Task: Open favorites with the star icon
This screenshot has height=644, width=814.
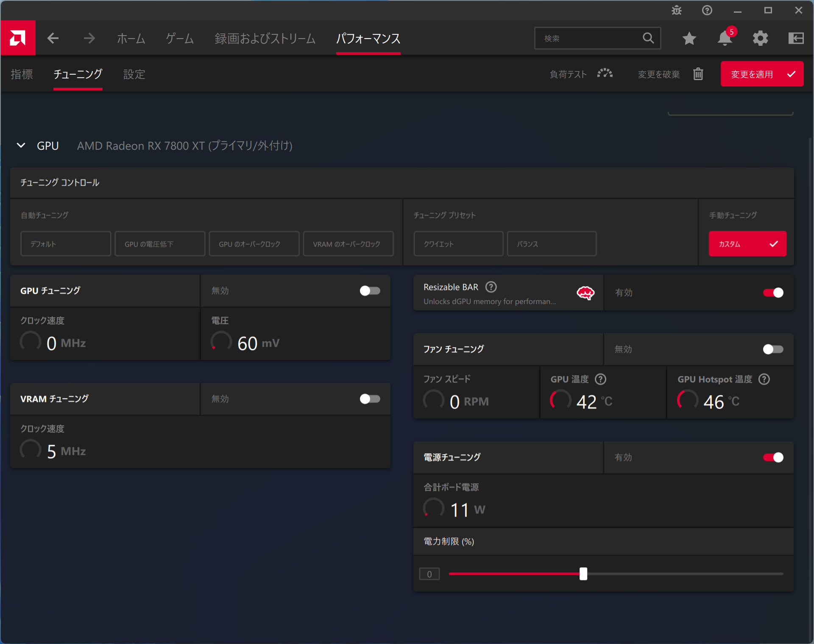Action: point(689,38)
